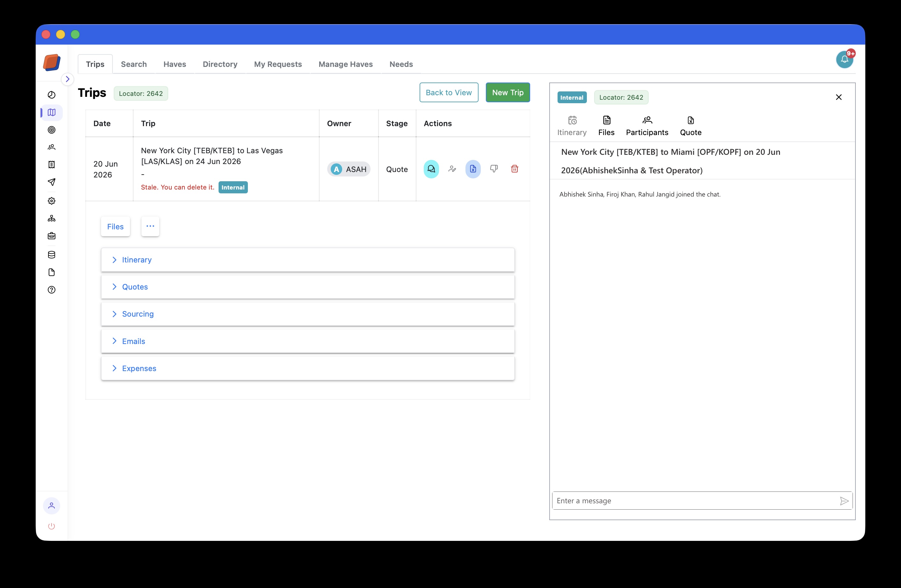
Task: Expand the Itinerary section
Action: pos(307,260)
